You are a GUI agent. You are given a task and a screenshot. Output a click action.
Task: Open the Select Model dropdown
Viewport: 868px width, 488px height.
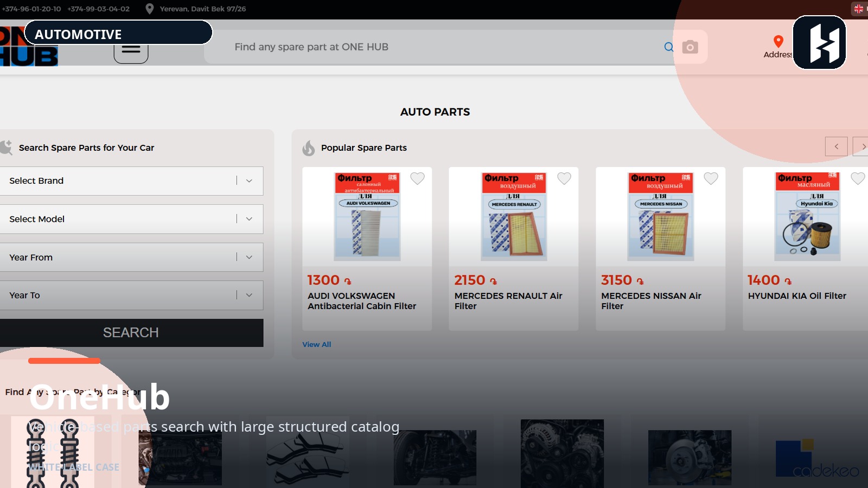[x=131, y=219]
